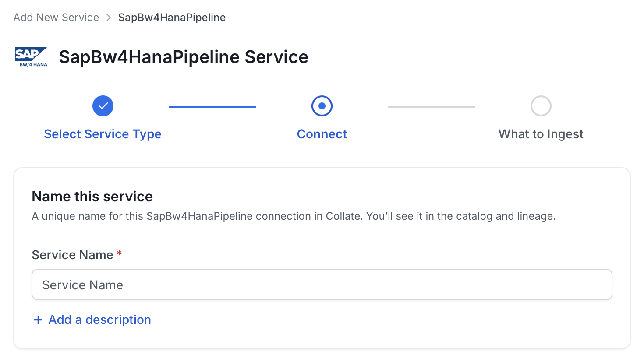This screenshot has height=358, width=644.
Task: Open the Add New Service breadcrumb
Action: (56, 18)
